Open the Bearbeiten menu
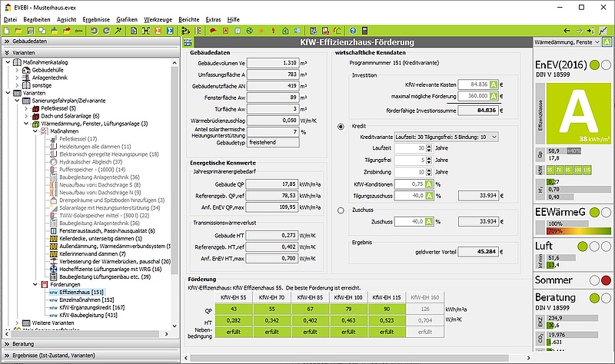 coord(36,20)
